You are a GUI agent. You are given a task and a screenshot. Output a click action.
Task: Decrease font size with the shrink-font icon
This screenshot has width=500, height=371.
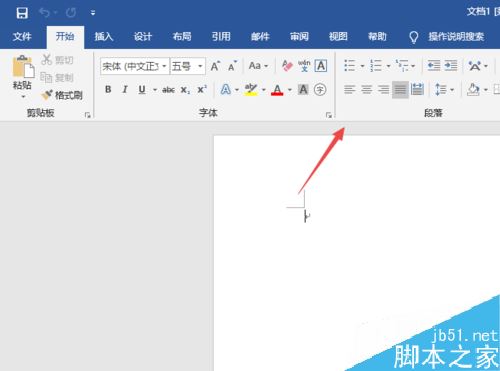(x=232, y=66)
